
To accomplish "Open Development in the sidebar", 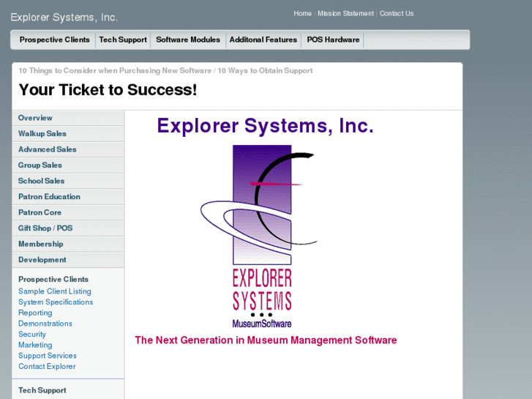I will click(x=68, y=260).
